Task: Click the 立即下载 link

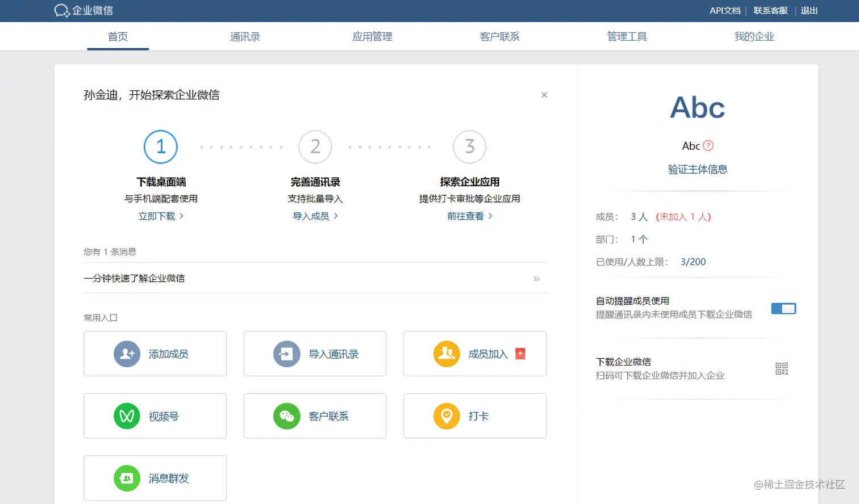Action: [157, 216]
